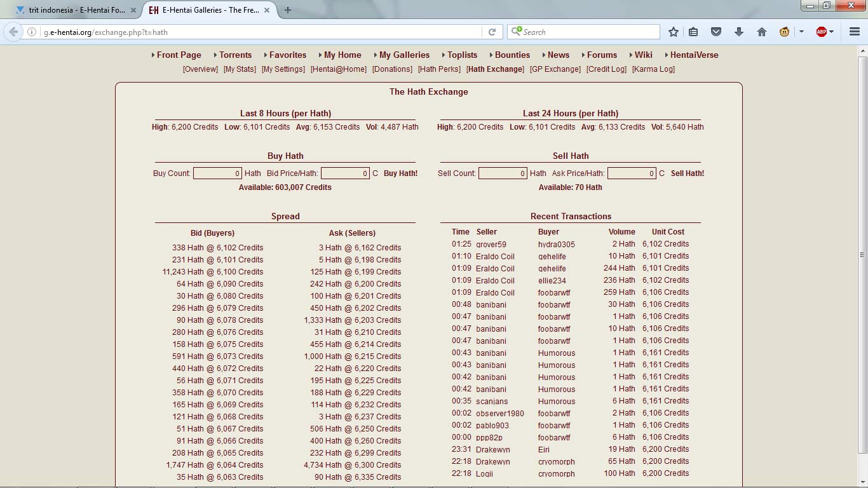Open Torrents in top navigation
The height and width of the screenshot is (488, 868).
click(x=235, y=55)
